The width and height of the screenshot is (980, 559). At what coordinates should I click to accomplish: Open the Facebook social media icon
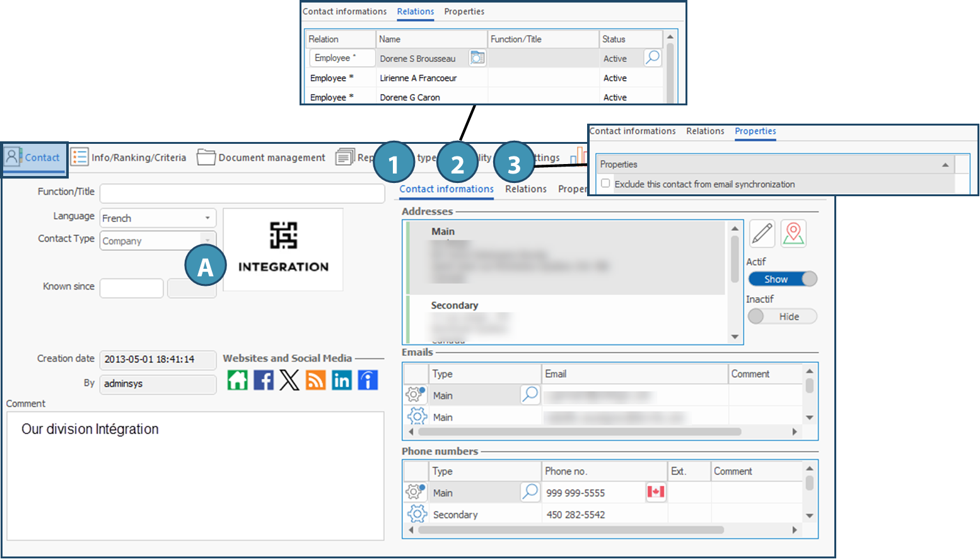264,380
